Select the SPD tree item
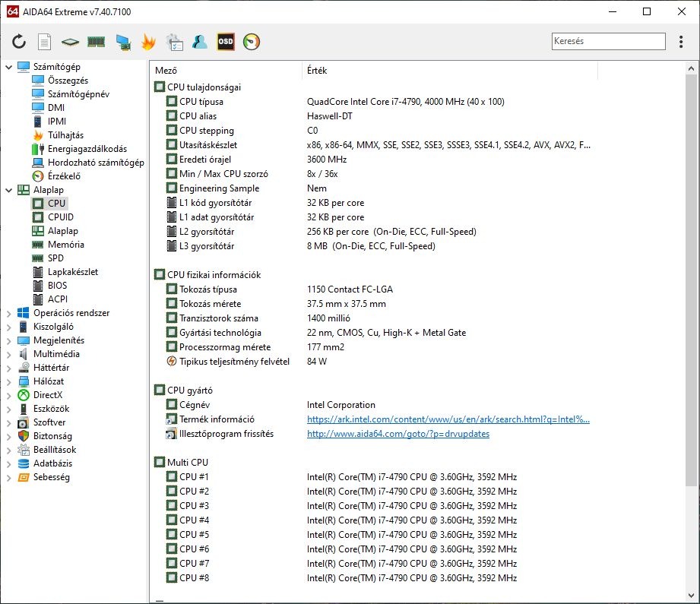The width and height of the screenshot is (700, 604). [x=55, y=258]
